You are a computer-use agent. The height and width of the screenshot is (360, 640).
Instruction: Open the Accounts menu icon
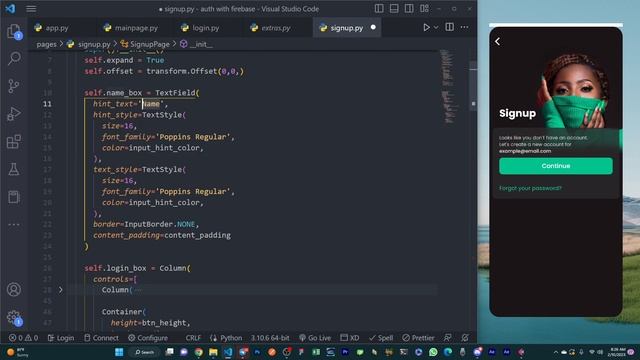(x=14, y=289)
